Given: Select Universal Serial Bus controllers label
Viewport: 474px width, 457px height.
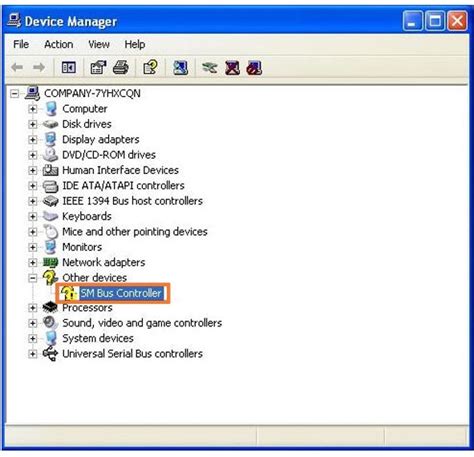Looking at the screenshot, I should (x=133, y=354).
